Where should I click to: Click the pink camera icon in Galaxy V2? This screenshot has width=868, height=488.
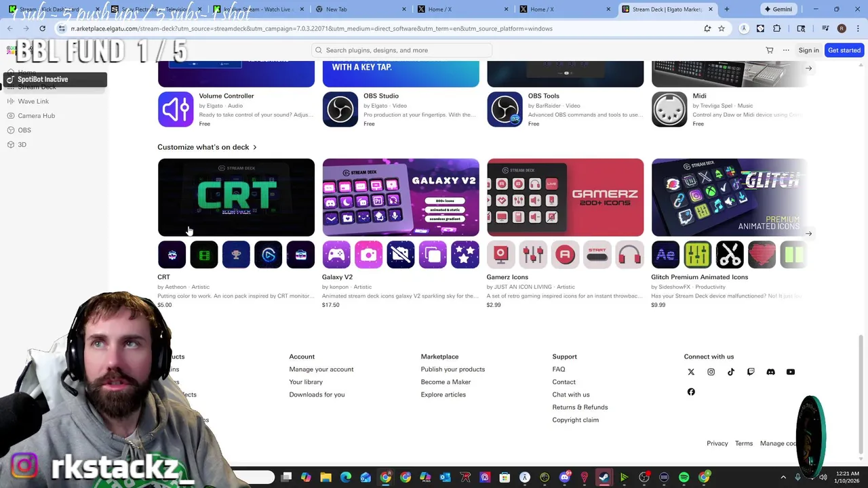click(368, 255)
